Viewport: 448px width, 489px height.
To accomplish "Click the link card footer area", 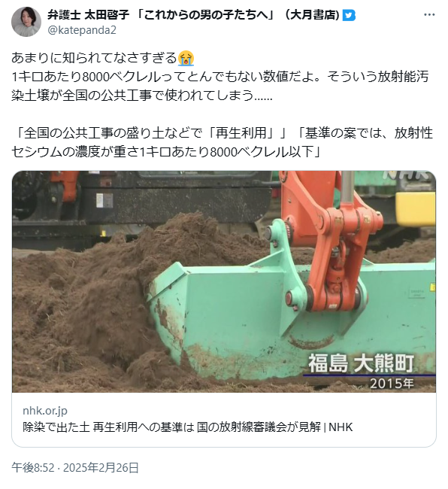I will [224, 420].
